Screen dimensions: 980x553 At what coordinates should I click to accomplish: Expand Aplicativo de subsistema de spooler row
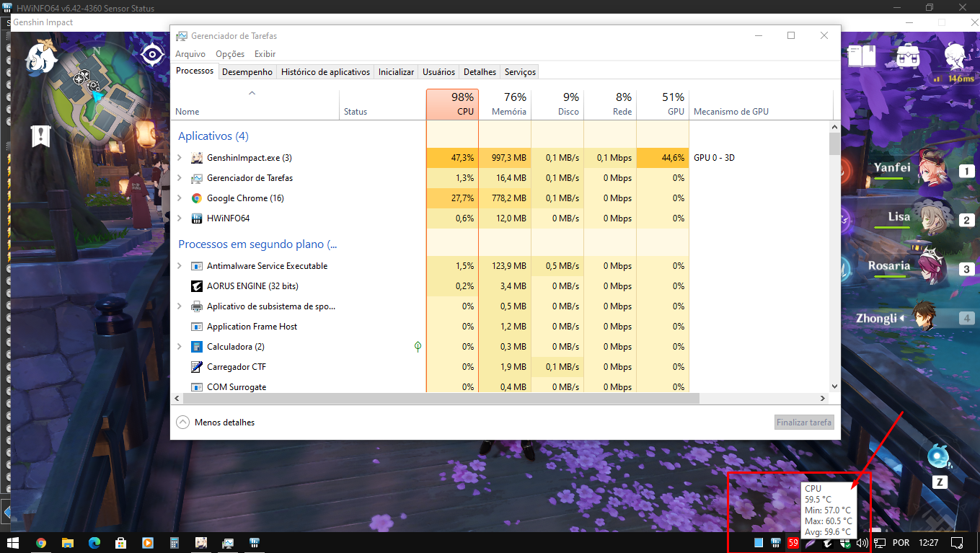pos(180,306)
